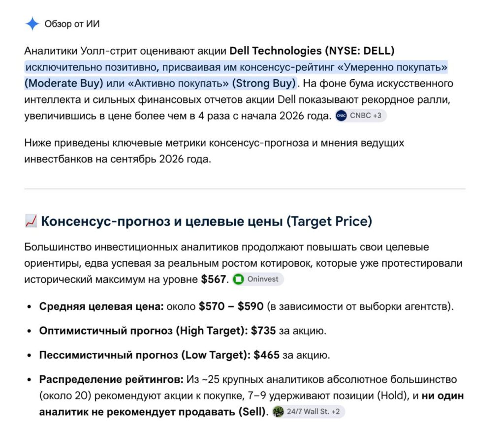Click the '$735' High Target value
504x434 pixels.
point(263,331)
